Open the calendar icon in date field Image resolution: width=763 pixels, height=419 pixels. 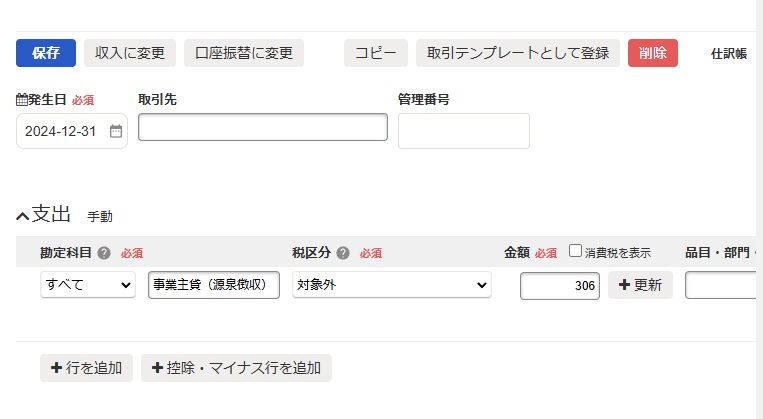point(116,131)
